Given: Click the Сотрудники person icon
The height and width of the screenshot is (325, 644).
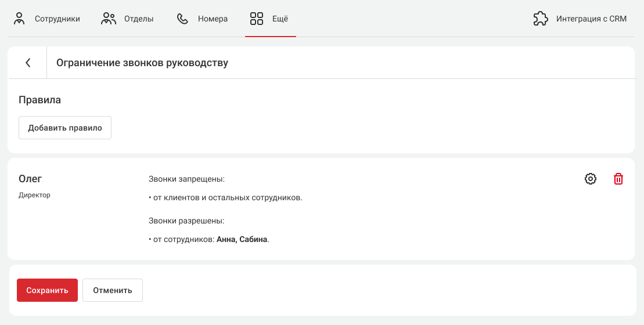Looking at the screenshot, I should [x=20, y=19].
